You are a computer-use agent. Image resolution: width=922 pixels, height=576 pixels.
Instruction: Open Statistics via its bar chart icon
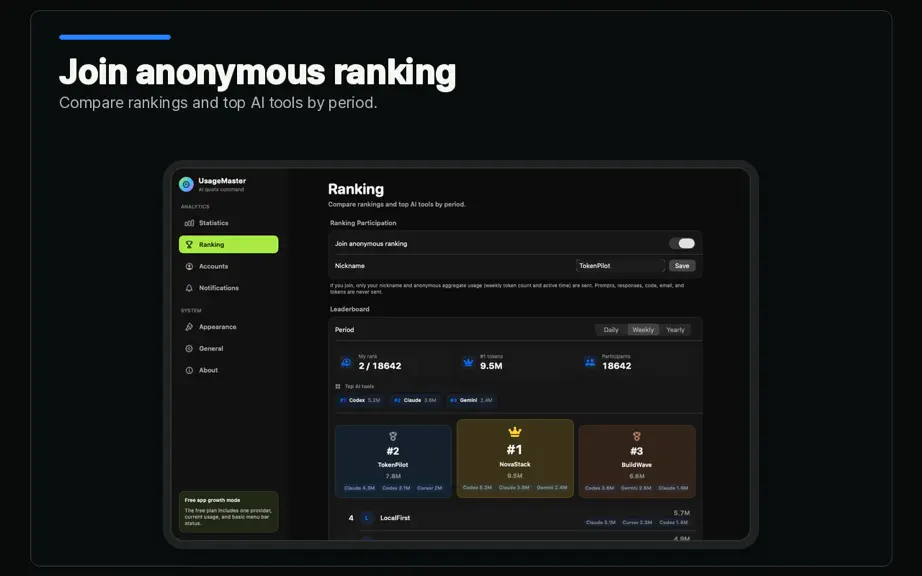point(189,223)
